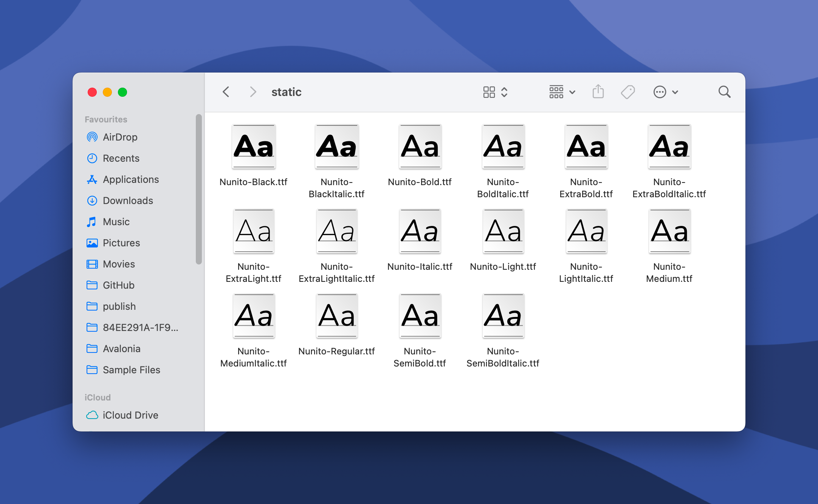
Task: Open the Finder search magnifier
Action: click(724, 92)
